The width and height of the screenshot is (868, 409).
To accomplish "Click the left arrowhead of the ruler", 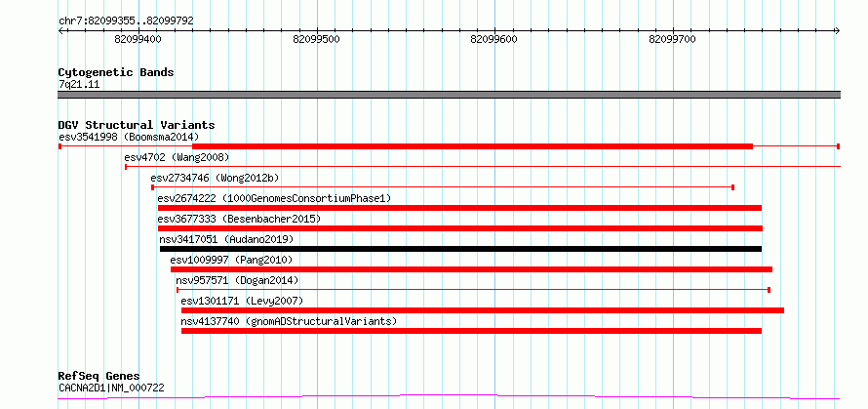I will (x=60, y=30).
